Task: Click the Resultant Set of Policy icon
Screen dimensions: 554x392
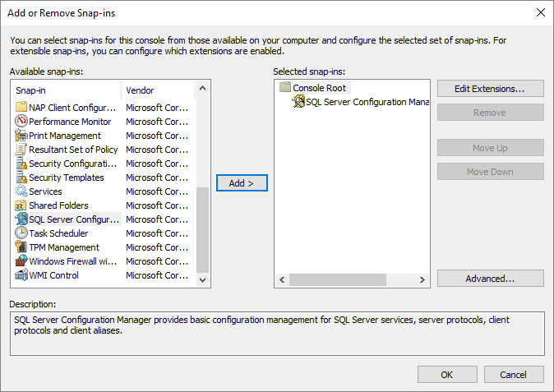Action: [x=21, y=150]
